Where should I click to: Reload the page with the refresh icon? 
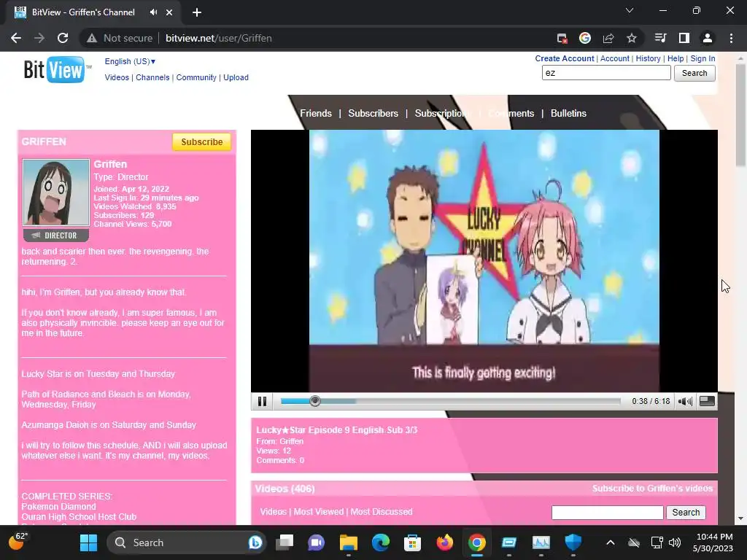[x=63, y=38]
